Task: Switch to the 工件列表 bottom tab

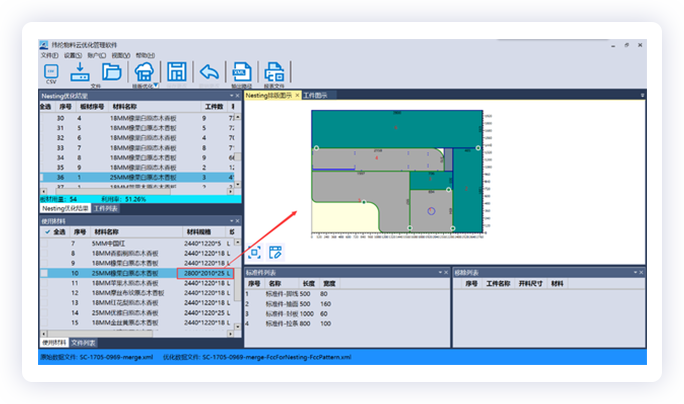Action: point(106,209)
